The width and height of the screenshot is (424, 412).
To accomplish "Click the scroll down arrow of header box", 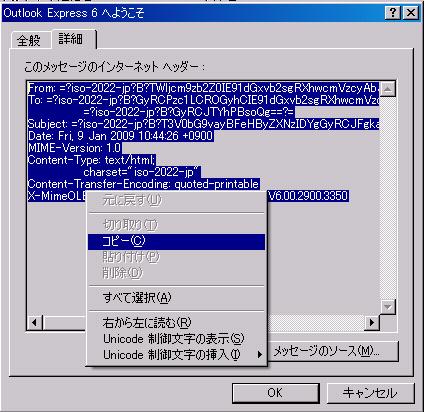I will 388,307.
